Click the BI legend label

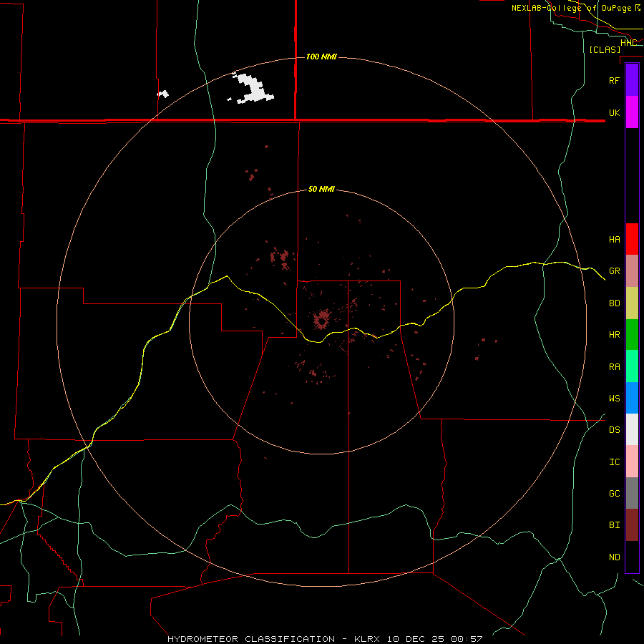(x=614, y=525)
